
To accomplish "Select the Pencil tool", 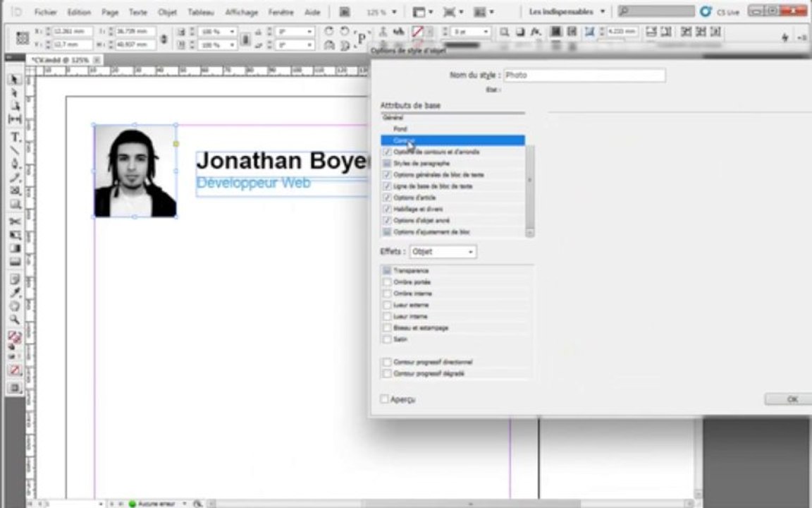I will tap(15, 178).
